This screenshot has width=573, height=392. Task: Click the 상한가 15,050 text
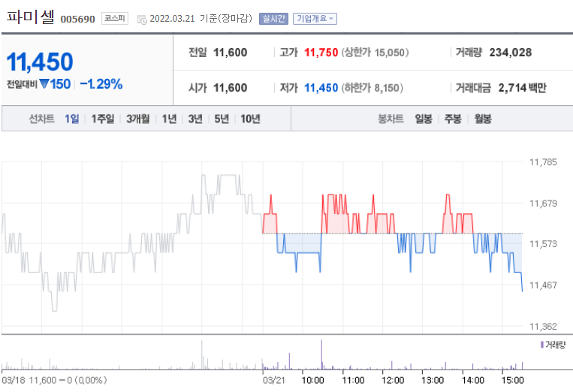pos(375,53)
